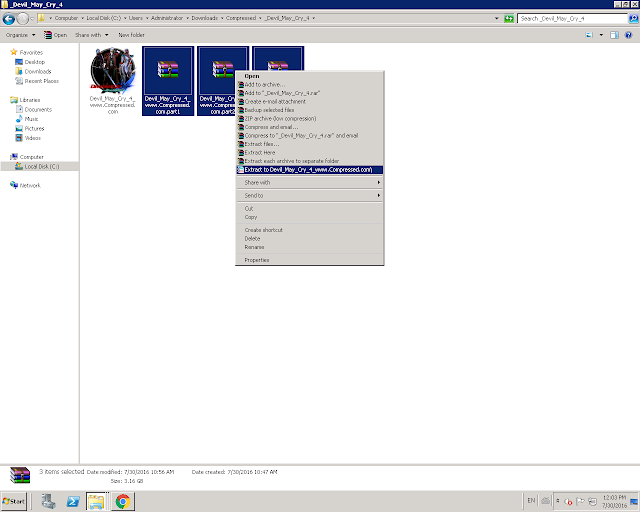Choose Create shortcut in the context menu
Screen dimensions: 640x512
coord(309,230)
